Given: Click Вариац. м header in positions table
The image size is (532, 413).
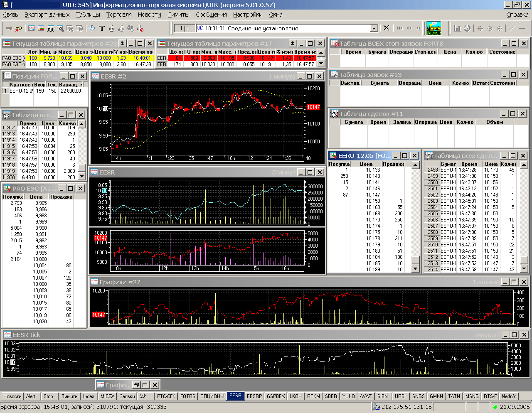Looking at the screenshot, I should pos(71,85).
